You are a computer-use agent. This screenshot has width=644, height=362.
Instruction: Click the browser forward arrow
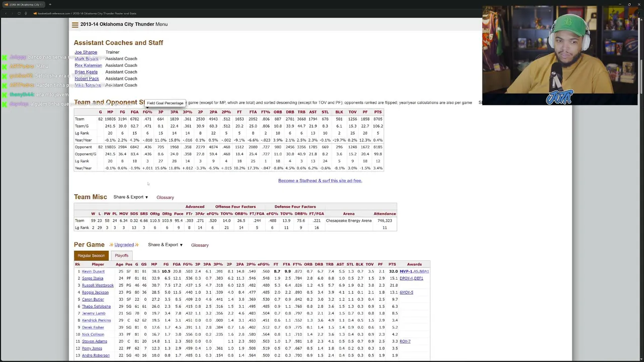point(12,13)
